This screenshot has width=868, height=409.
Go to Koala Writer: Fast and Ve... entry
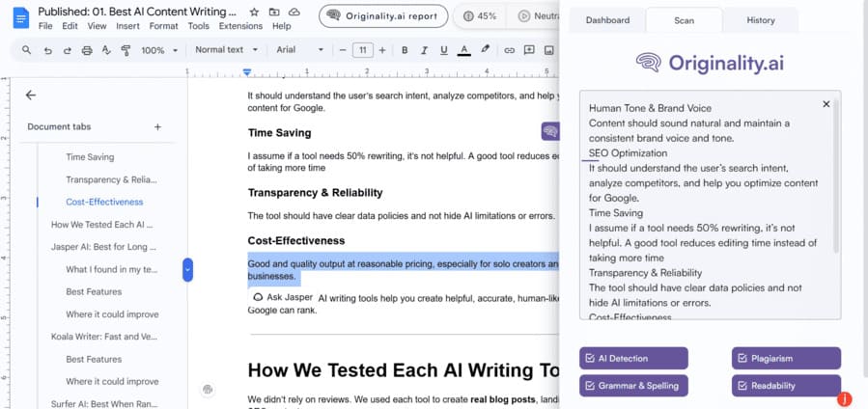pyautogui.click(x=104, y=337)
